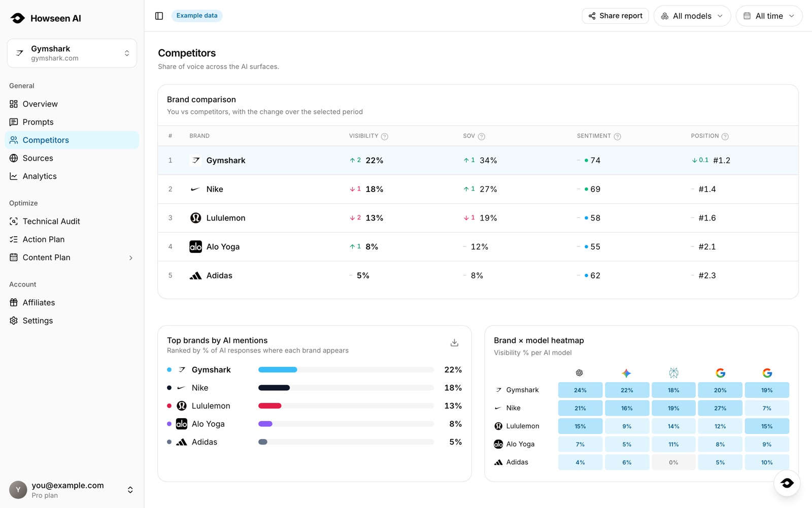This screenshot has width=812, height=508.
Task: Click the ChatGPT model icon in heatmap
Action: [x=580, y=373]
